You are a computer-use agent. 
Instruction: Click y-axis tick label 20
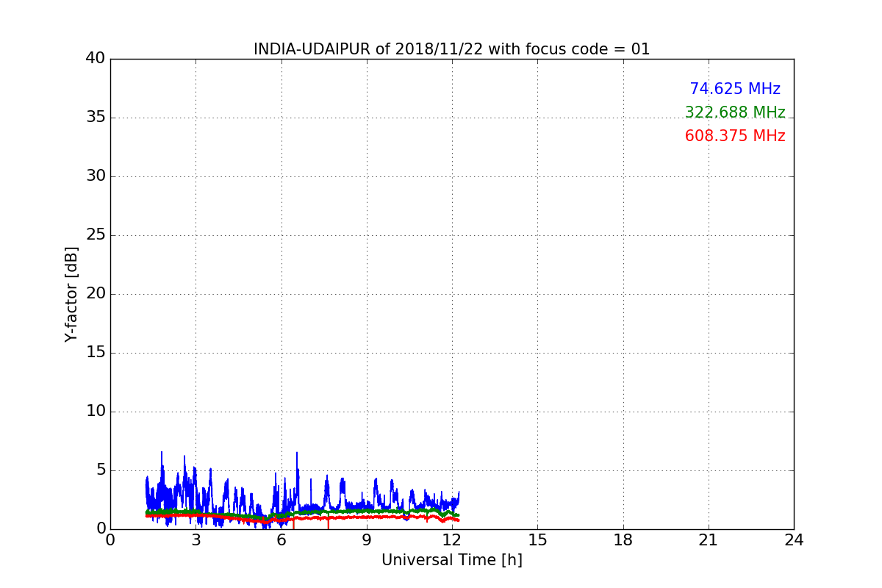tap(96, 294)
